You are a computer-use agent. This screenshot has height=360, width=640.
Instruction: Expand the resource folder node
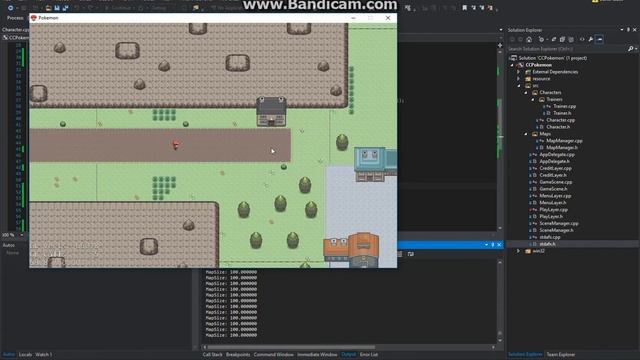coord(519,79)
